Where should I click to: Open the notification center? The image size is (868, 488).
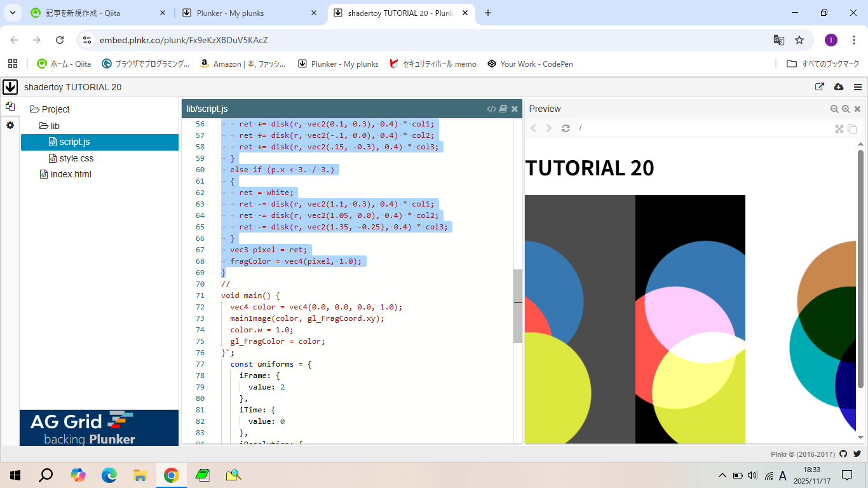pyautogui.click(x=846, y=475)
